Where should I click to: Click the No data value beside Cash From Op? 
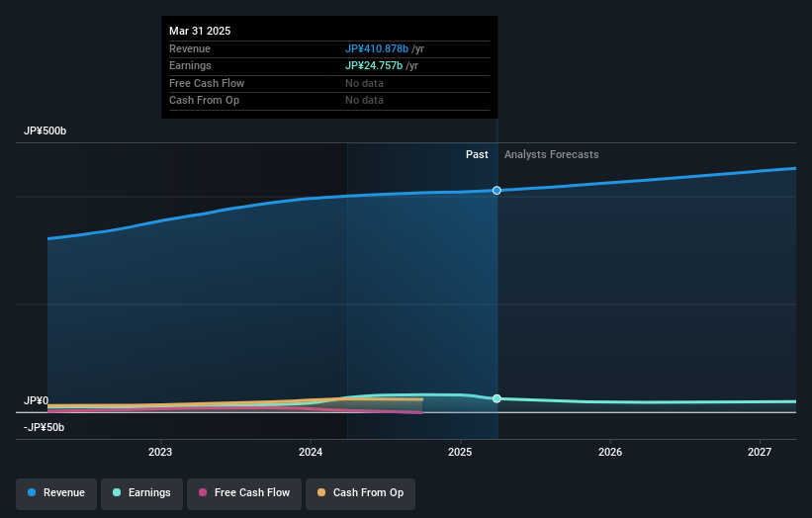[365, 101]
